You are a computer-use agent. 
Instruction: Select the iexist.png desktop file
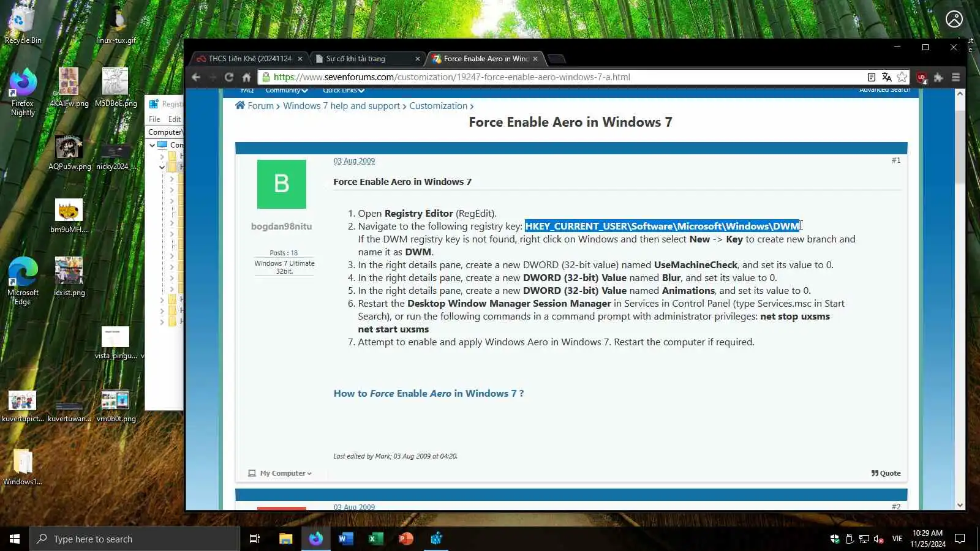[x=69, y=276]
